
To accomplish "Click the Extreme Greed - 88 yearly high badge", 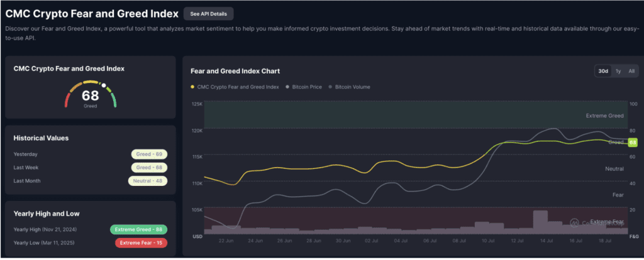I will (x=138, y=229).
